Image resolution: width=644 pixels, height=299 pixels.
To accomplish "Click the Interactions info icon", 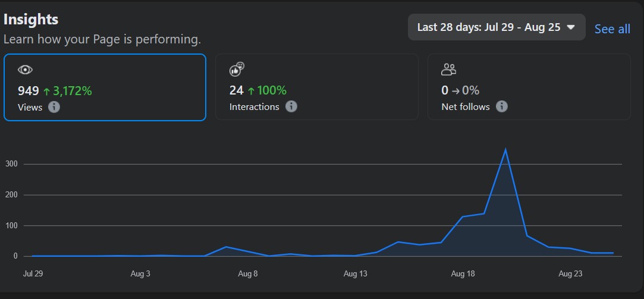I will pyautogui.click(x=291, y=107).
